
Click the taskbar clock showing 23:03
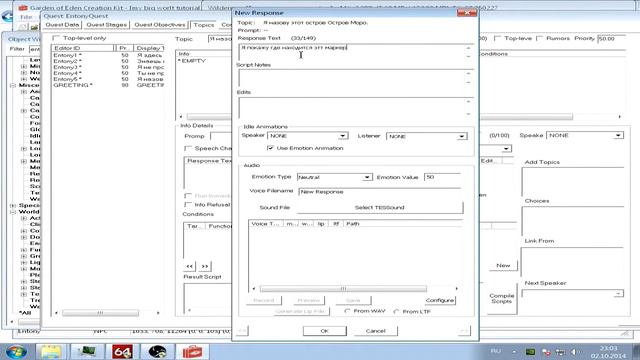(608, 351)
